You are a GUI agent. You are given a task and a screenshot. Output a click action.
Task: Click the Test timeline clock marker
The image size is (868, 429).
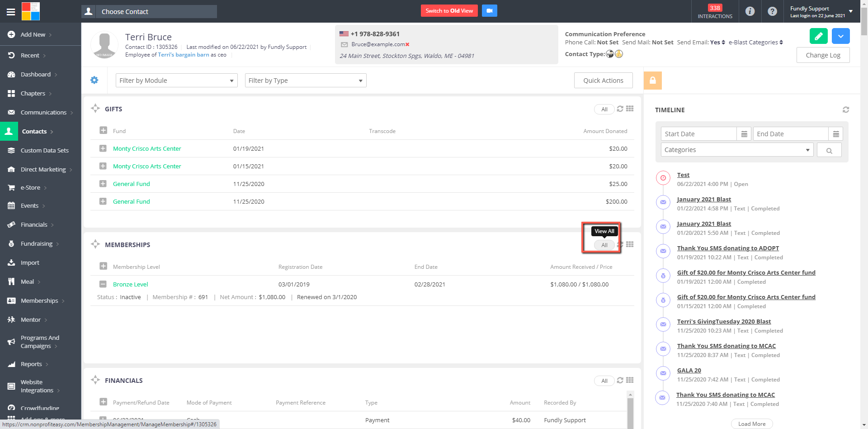[663, 178]
